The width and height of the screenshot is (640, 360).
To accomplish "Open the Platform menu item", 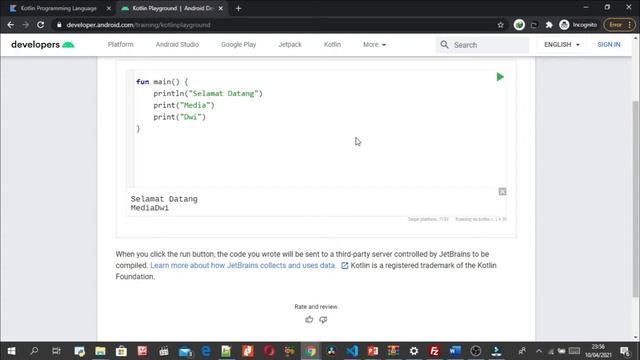I will [120, 44].
